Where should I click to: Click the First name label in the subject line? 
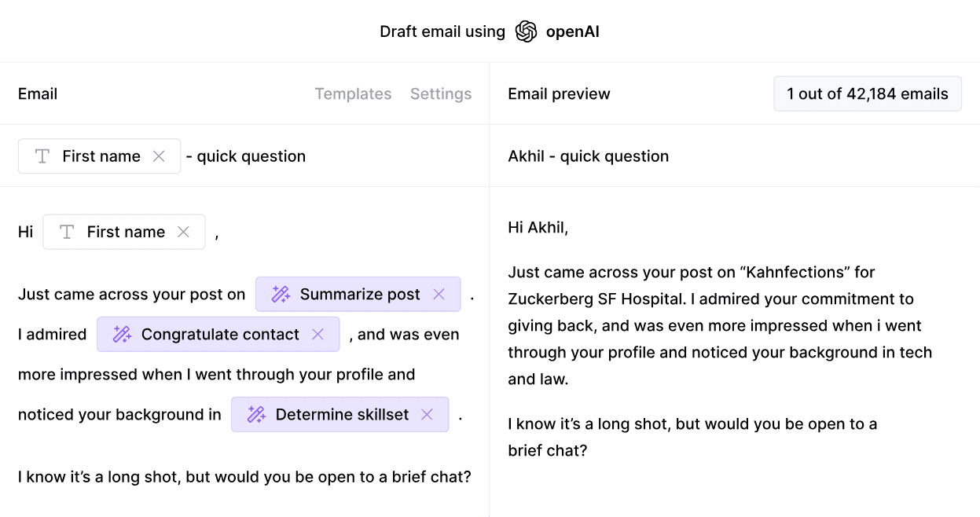coord(101,156)
